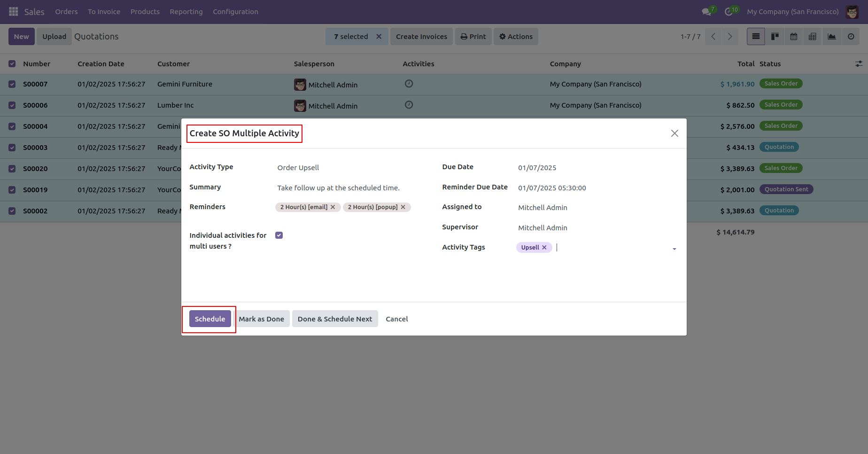Screen dimensions: 868x454
Task: Switch to kanban view
Action: click(775, 37)
